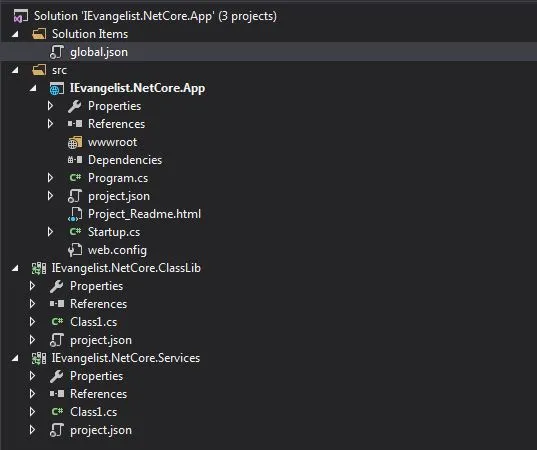Select References label under Services project
Image resolution: width=537 pixels, height=450 pixels.
click(99, 394)
